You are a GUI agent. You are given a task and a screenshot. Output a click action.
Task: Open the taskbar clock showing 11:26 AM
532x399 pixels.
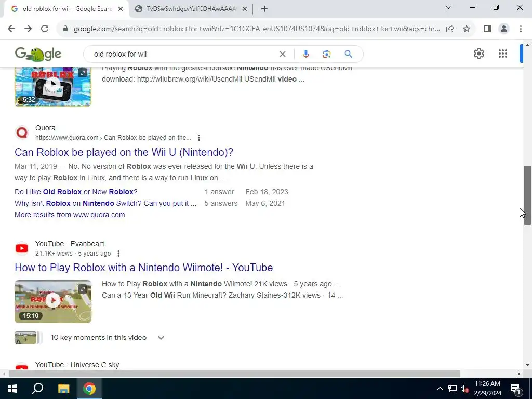tap(487, 389)
